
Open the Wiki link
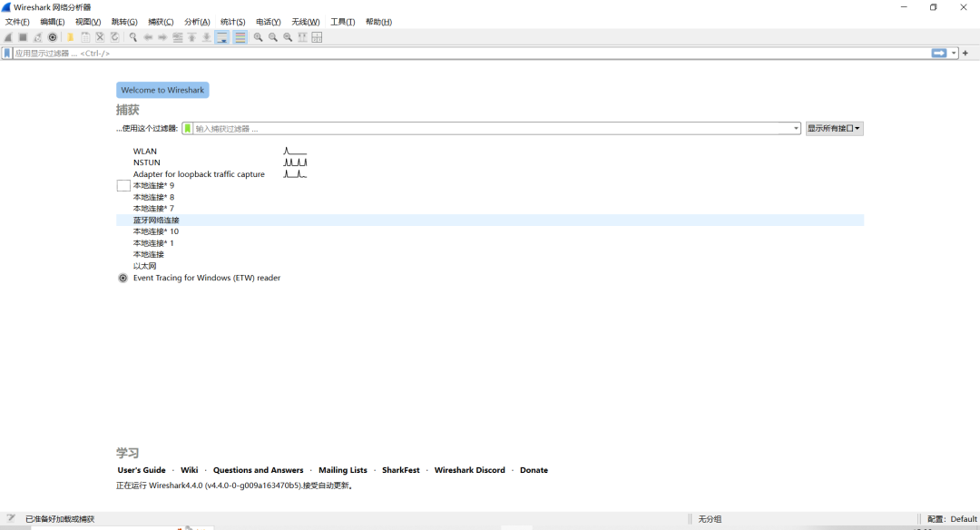click(x=190, y=470)
